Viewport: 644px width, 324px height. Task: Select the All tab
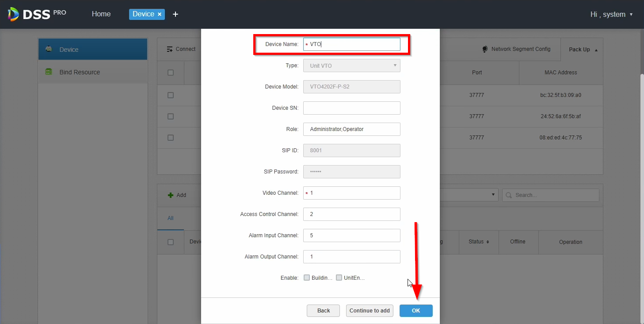tap(170, 218)
